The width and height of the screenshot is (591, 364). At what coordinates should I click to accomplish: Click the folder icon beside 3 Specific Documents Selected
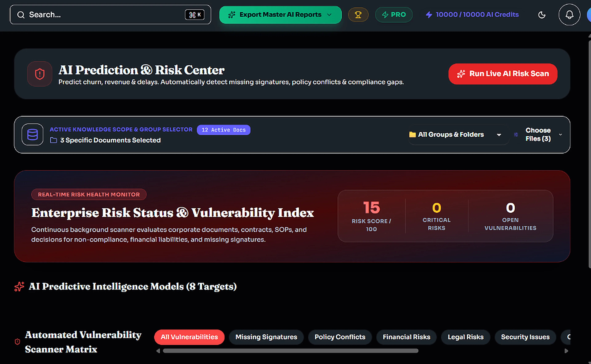(x=53, y=140)
